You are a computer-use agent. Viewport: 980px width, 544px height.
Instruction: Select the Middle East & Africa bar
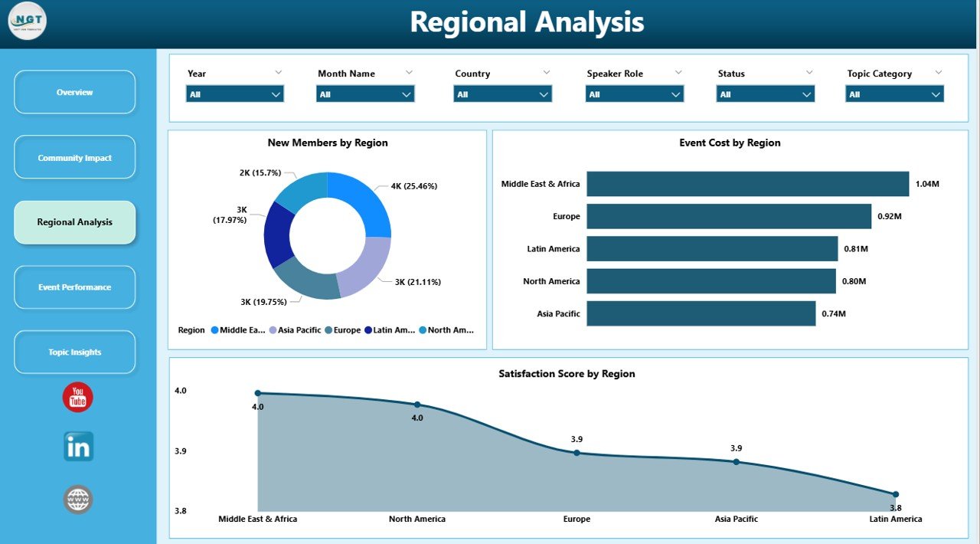746,183
